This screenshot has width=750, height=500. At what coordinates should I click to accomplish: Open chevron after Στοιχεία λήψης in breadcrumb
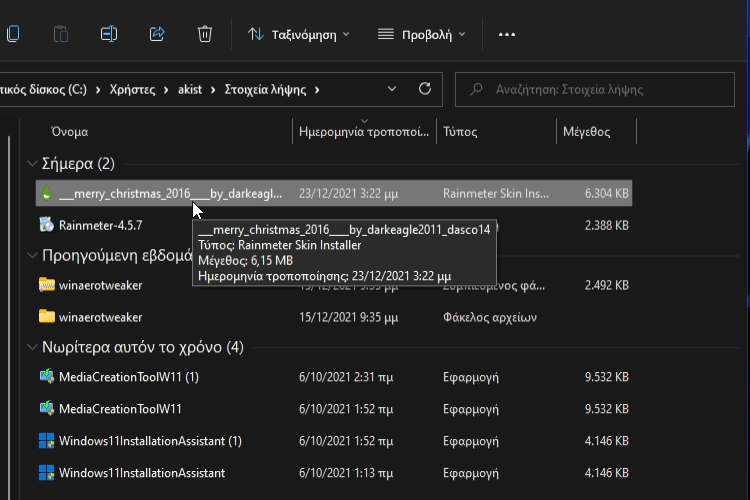(x=317, y=90)
